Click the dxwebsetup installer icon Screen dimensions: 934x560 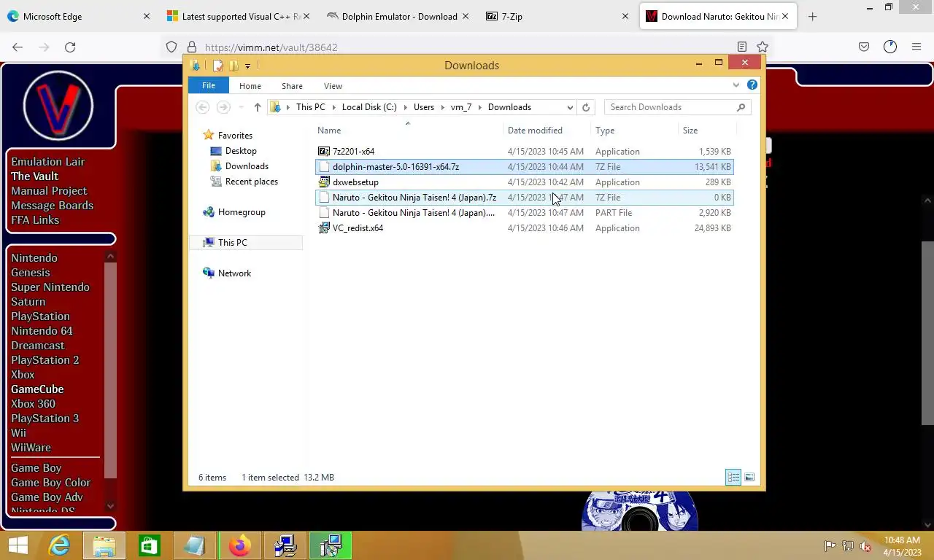[324, 182]
